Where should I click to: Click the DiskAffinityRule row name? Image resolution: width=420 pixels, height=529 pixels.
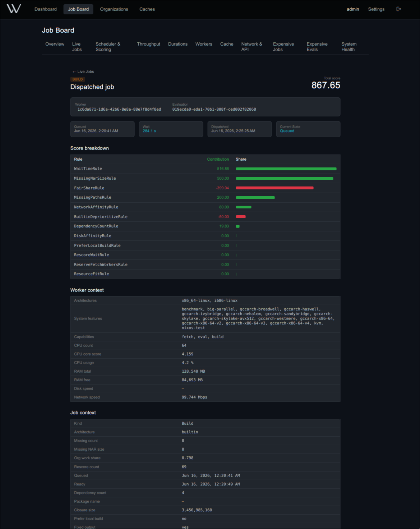click(x=92, y=236)
